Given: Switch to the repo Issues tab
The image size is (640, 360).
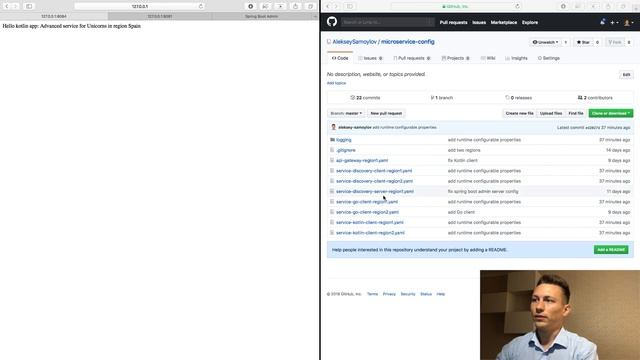Looking at the screenshot, I should coord(370,58).
